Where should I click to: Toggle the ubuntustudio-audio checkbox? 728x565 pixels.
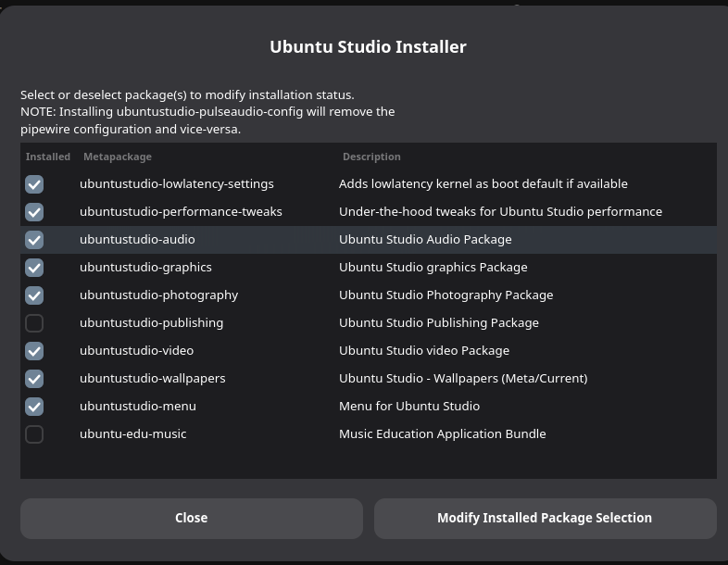[34, 240]
